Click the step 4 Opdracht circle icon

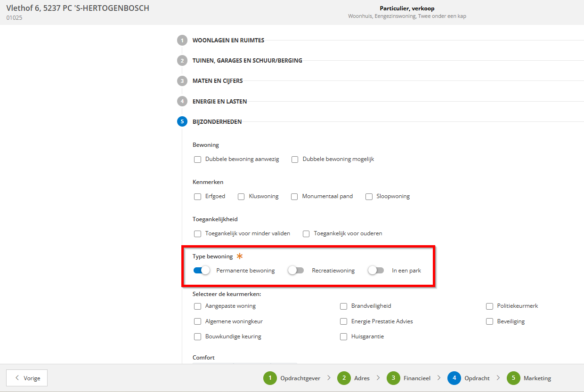(x=454, y=378)
